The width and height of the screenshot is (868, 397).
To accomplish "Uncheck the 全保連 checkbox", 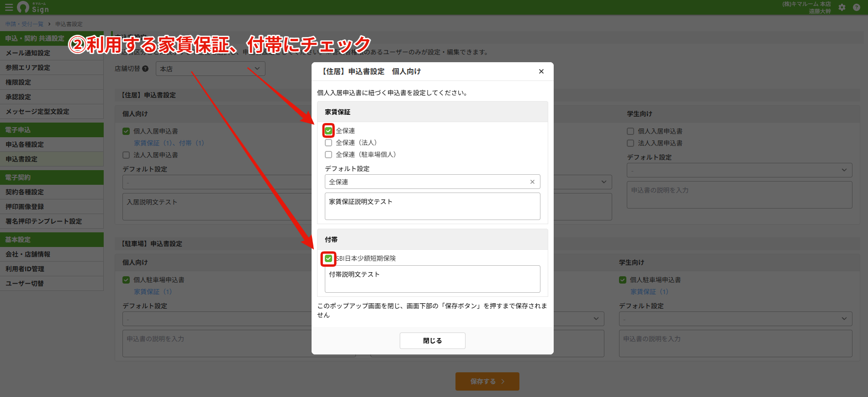I will coord(328,131).
